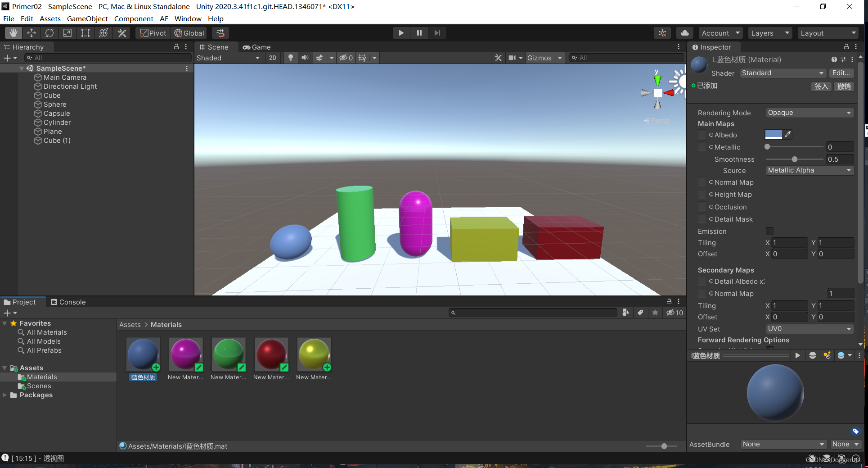The width and height of the screenshot is (868, 468).
Task: Toggle hidden objects visibility counter
Action: pos(346,58)
